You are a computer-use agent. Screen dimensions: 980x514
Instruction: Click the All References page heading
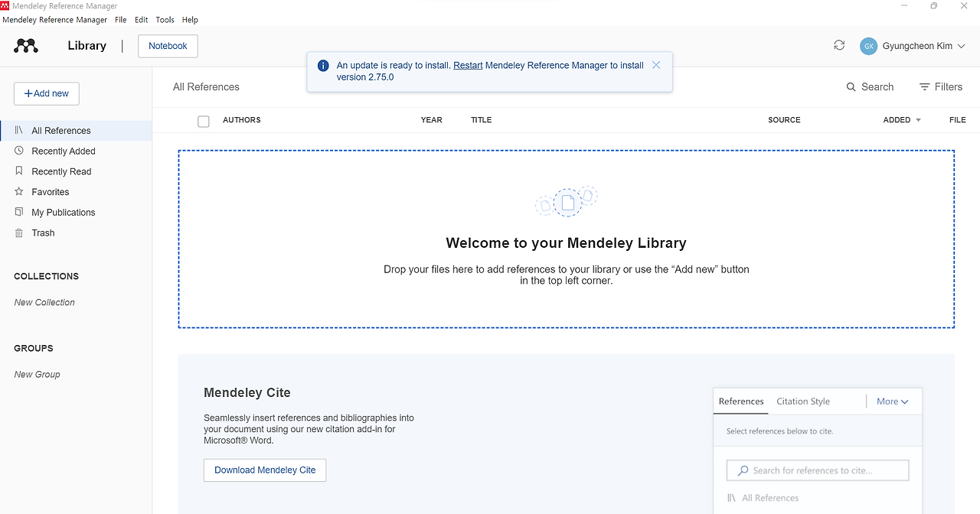click(206, 87)
